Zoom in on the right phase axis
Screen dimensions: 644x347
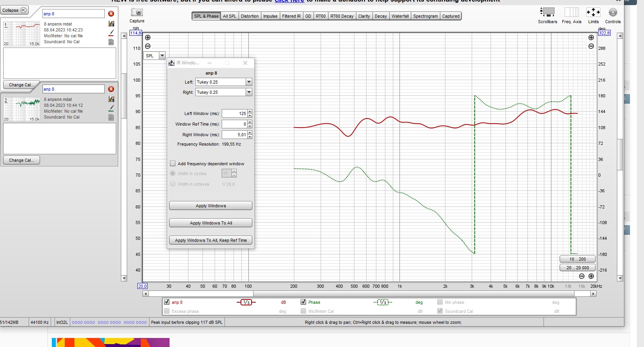pos(591,38)
